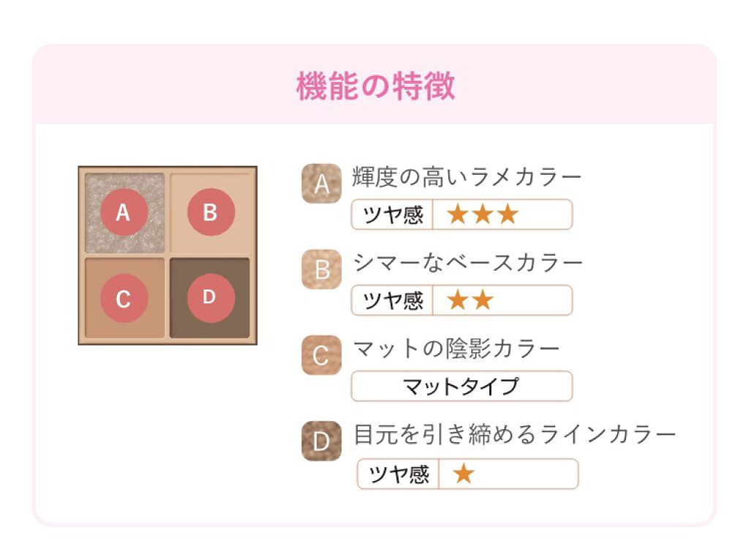This screenshot has height=560, width=749.
Task: Select the pink C circle on the palette
Action: (124, 298)
